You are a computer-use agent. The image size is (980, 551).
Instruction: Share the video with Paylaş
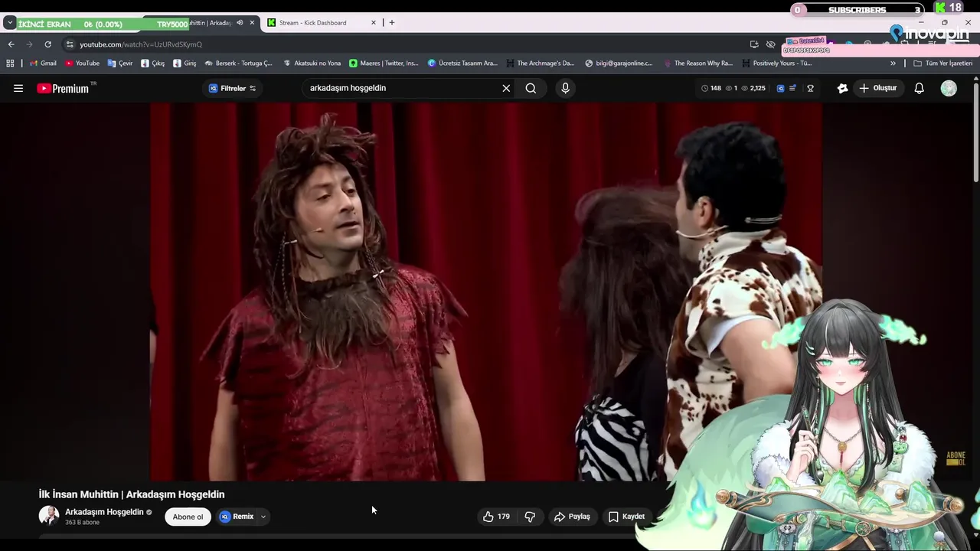572,517
